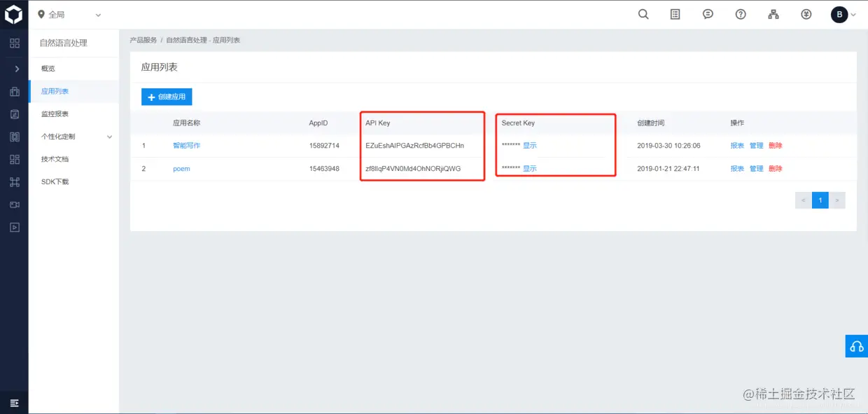
Task: Open the chat message icon in the header
Action: (708, 14)
